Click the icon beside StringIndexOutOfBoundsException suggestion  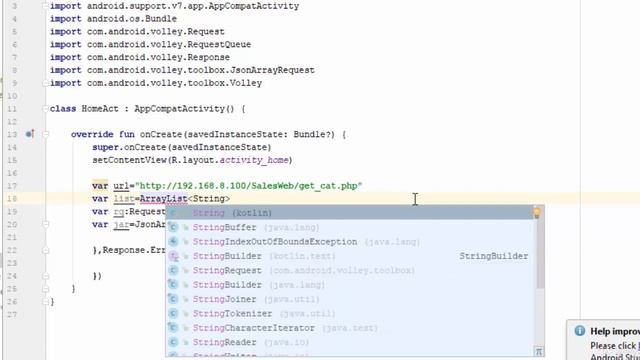coord(173,242)
